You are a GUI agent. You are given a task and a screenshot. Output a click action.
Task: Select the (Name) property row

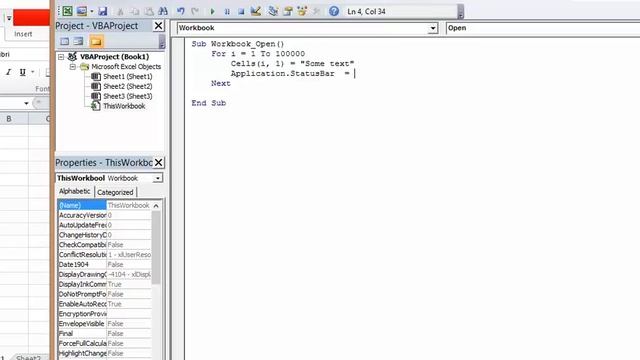104,205
